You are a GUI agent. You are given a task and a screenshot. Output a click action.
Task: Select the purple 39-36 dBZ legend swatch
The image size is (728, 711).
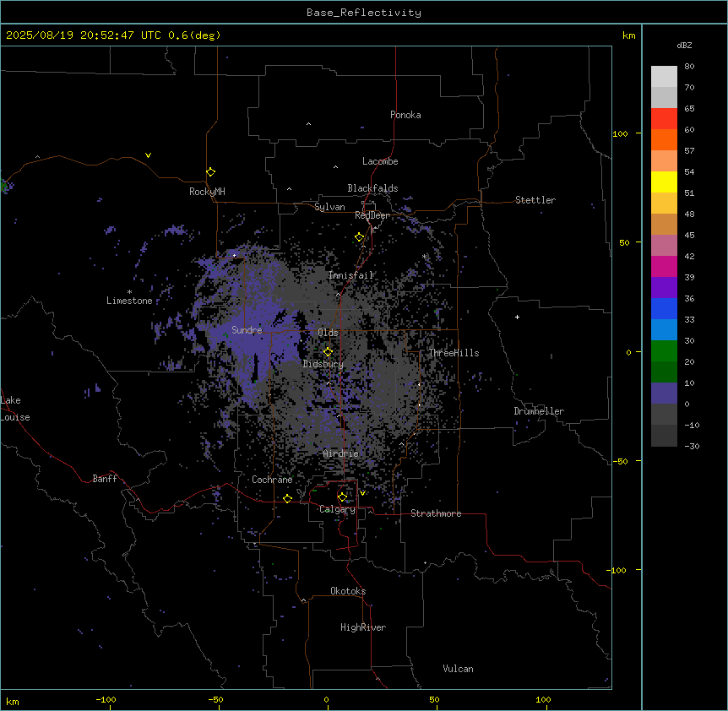pyautogui.click(x=664, y=288)
